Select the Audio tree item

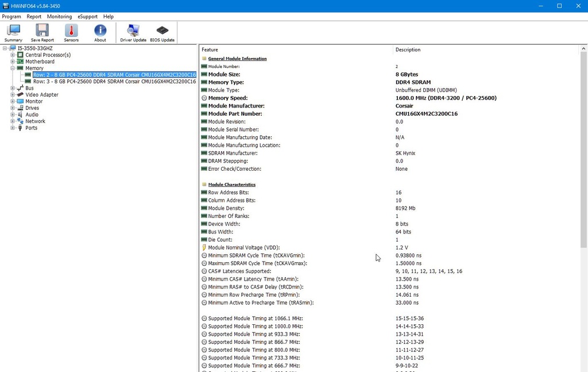point(32,114)
